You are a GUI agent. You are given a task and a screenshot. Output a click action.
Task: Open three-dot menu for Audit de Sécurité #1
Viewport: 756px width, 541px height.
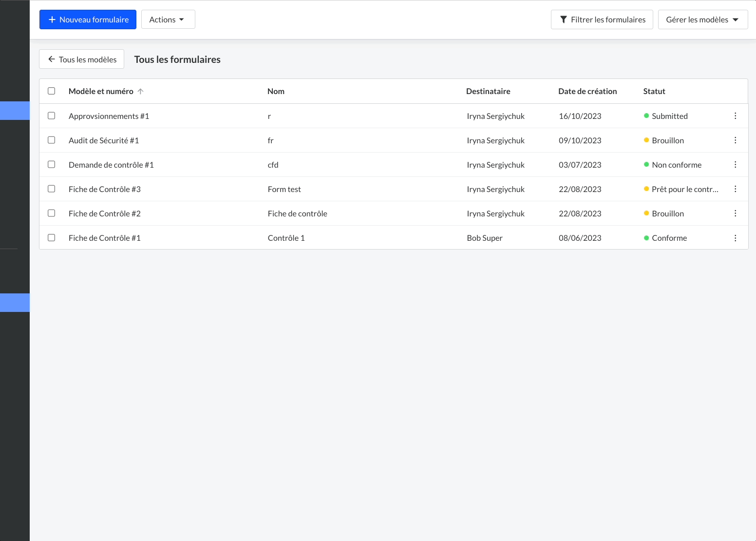[x=735, y=140]
